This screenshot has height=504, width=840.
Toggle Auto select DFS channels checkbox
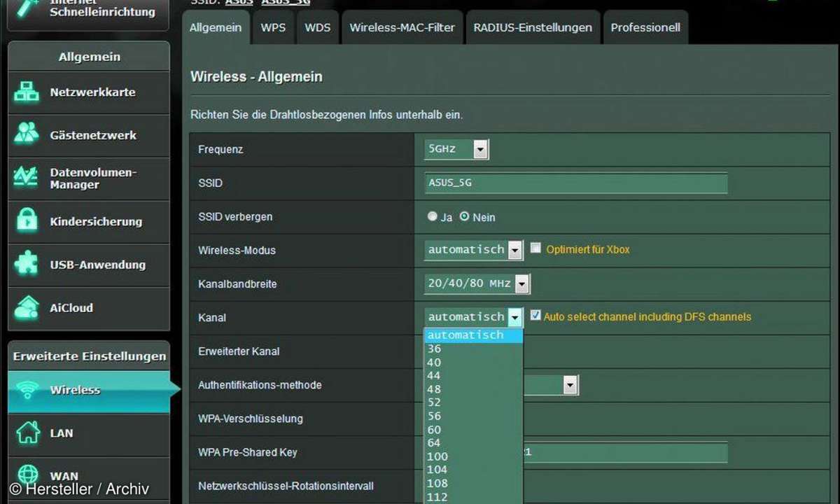tap(535, 316)
